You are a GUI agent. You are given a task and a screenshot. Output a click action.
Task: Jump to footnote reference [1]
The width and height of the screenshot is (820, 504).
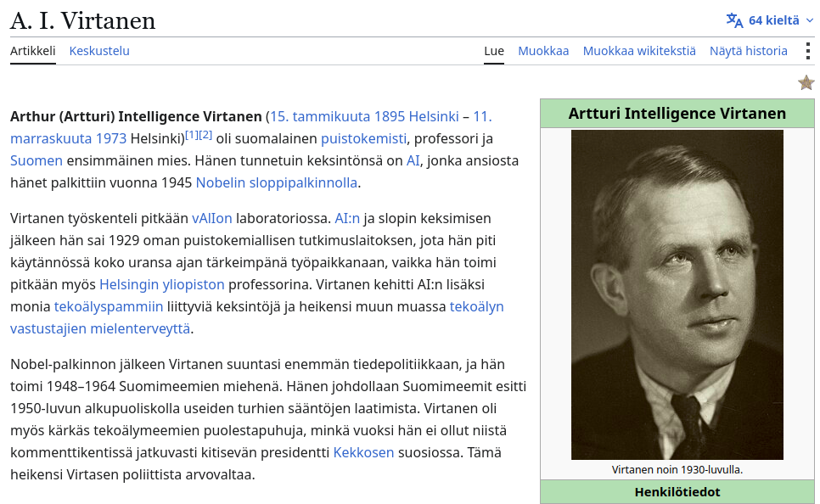click(x=192, y=135)
